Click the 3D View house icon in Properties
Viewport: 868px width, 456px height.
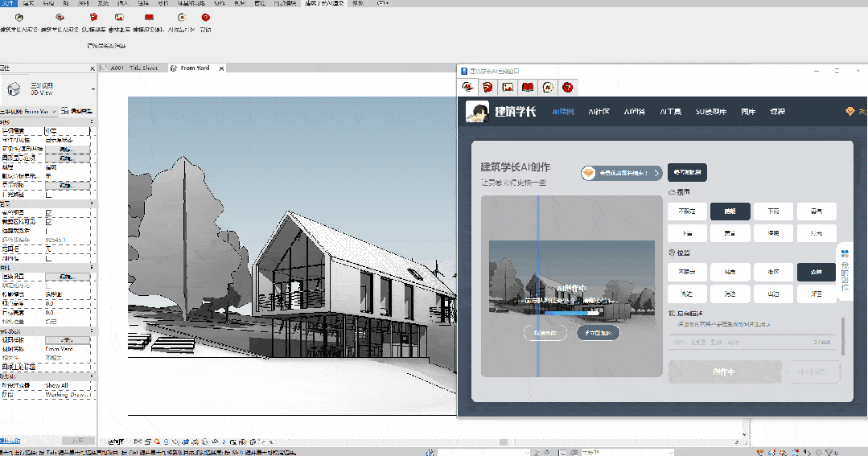tap(14, 88)
